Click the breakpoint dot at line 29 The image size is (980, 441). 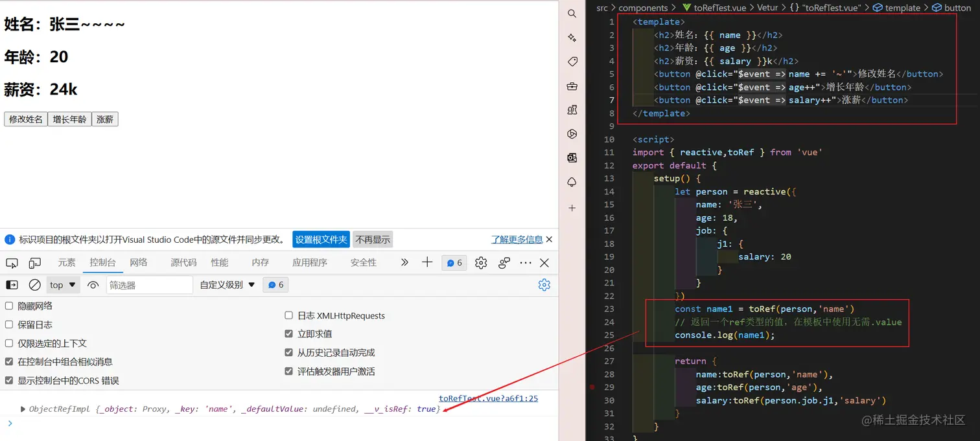coord(592,387)
